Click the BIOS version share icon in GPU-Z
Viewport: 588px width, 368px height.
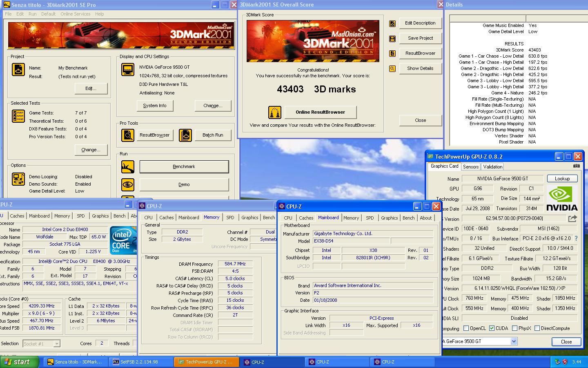click(572, 218)
